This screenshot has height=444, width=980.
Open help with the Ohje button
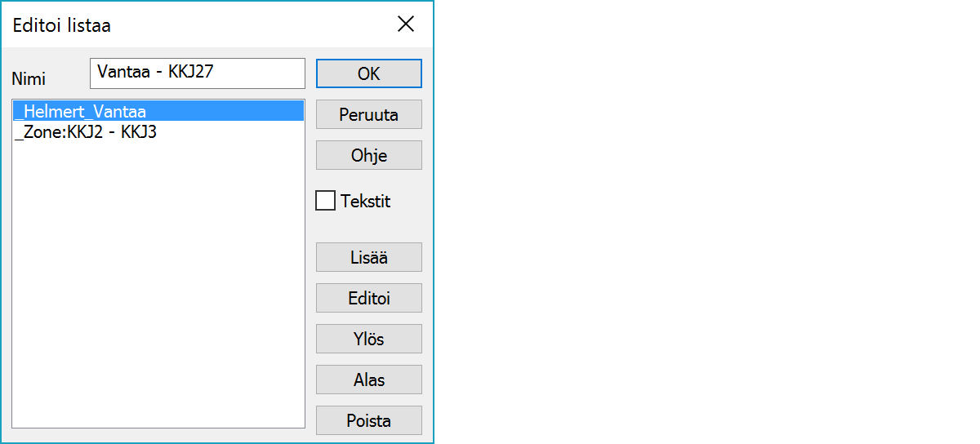(x=368, y=155)
